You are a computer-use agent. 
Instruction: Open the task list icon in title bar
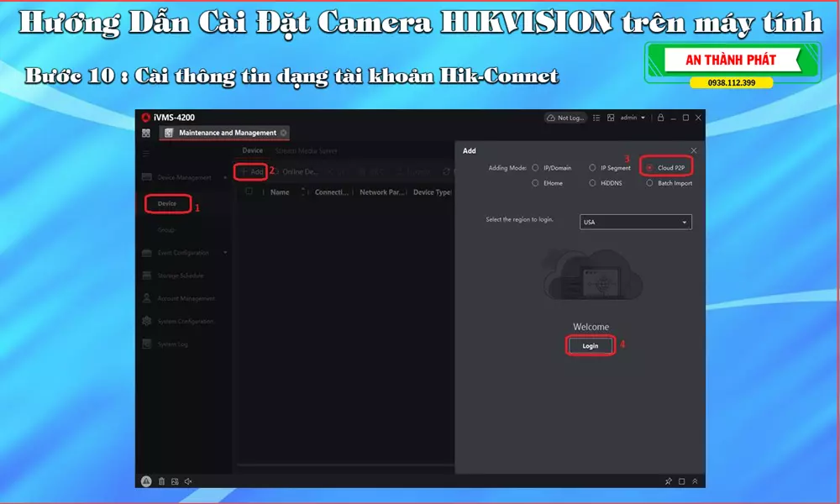coord(596,118)
